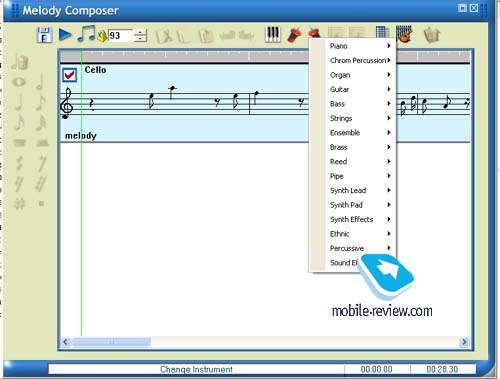Click the horizontal scrollbar right arrow
Image resolution: width=500 pixels, height=379 pixels.
pos(464,342)
